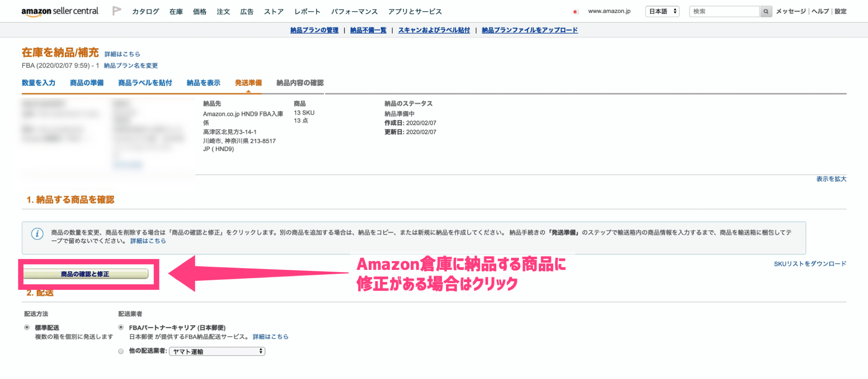Select 他の配送業者 radio button
This screenshot has width=868, height=379.
click(x=121, y=351)
